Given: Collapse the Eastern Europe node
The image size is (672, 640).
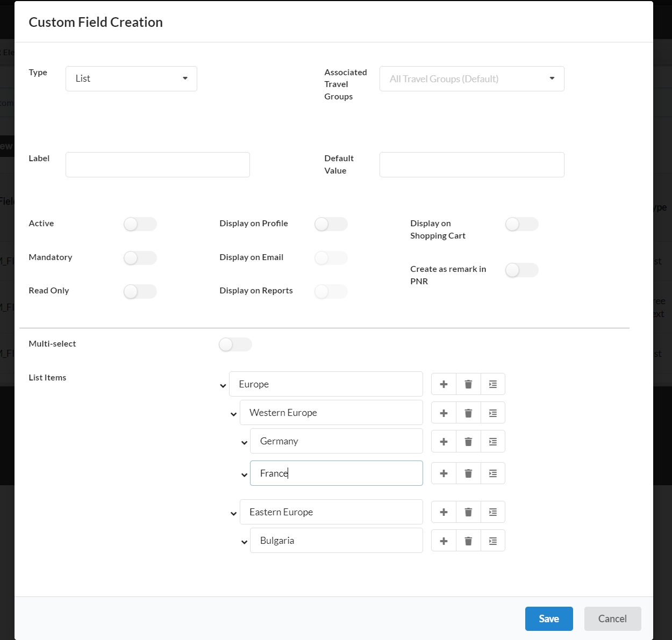Looking at the screenshot, I should point(233,514).
